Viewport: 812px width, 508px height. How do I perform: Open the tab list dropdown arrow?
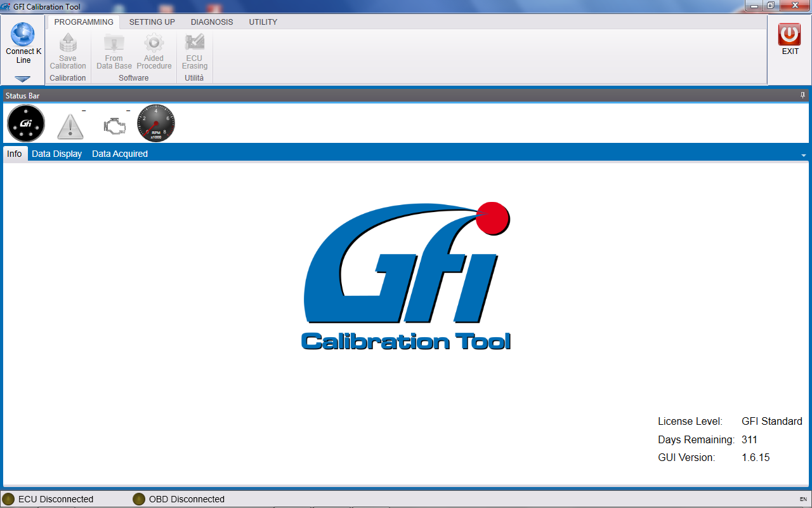(804, 156)
